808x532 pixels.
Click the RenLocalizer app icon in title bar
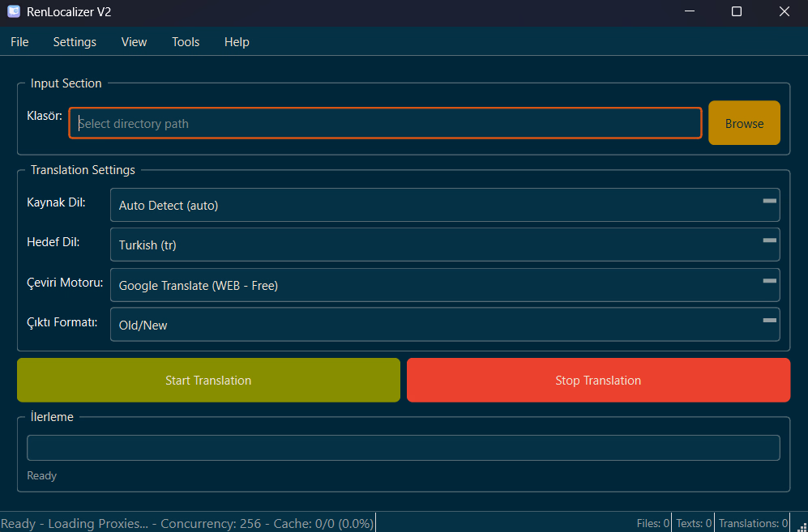click(14, 12)
